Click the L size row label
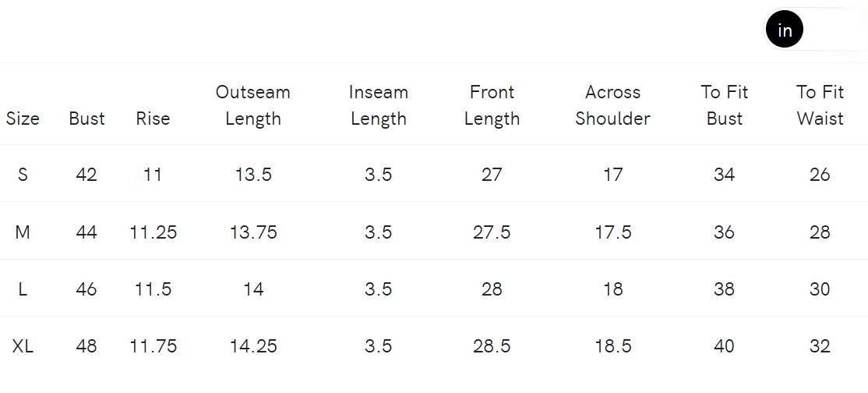This screenshot has height=393, width=868. pos(23,289)
